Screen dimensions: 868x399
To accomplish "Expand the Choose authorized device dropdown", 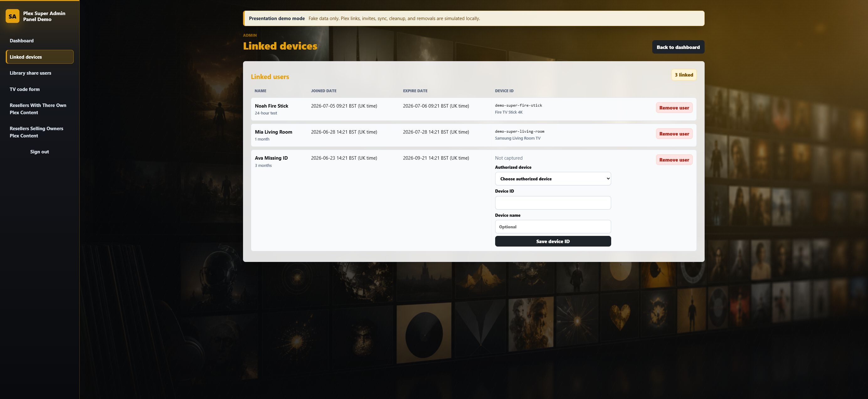I will (553, 178).
